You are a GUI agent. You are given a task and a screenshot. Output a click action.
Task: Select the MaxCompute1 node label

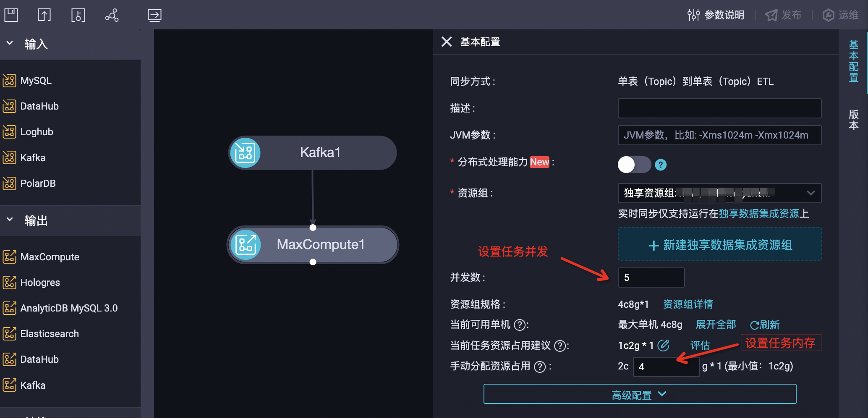pos(321,244)
